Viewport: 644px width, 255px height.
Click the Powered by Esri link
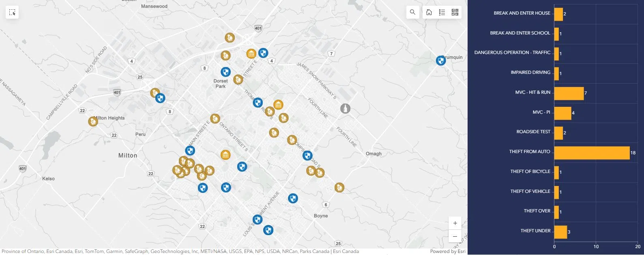[x=448, y=251]
